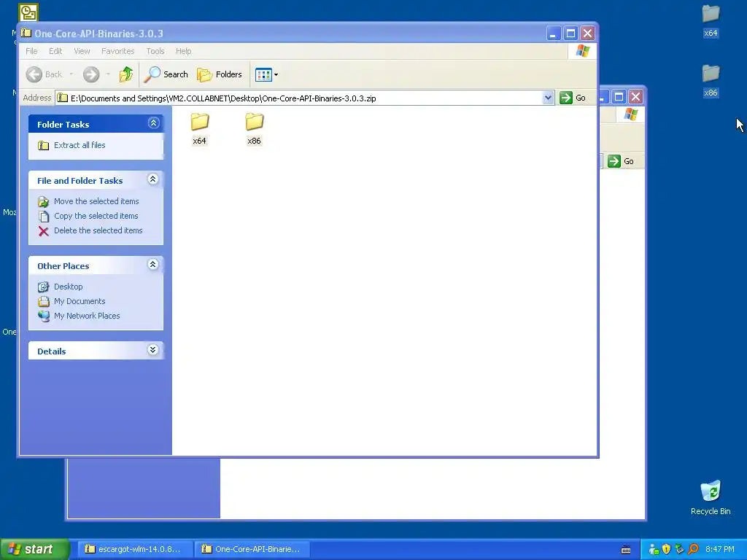Open the x64 folder in the zip window
The image size is (747, 560).
coord(200,128)
